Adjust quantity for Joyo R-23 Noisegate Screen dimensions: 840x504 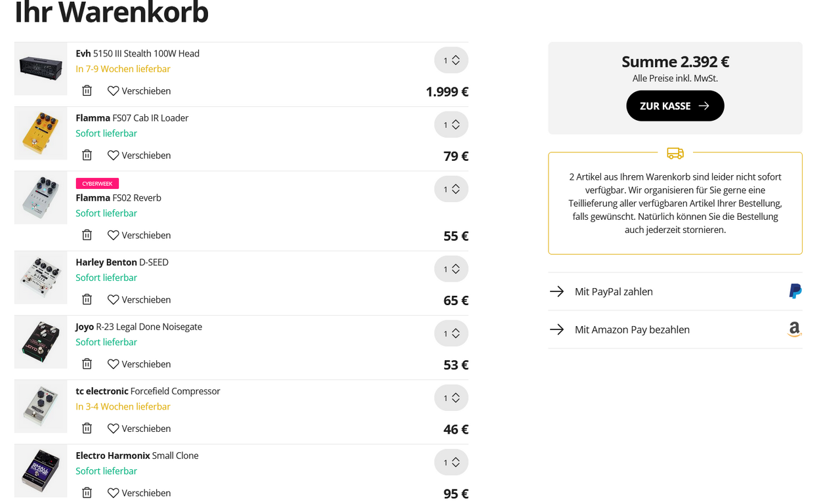451,333
